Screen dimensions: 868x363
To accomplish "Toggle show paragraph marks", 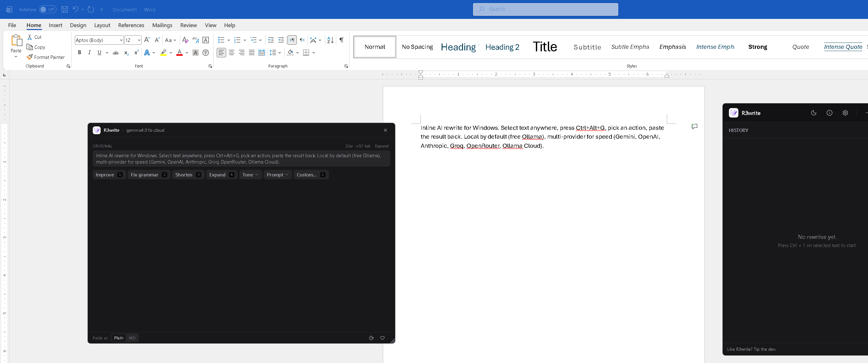I will (x=342, y=40).
